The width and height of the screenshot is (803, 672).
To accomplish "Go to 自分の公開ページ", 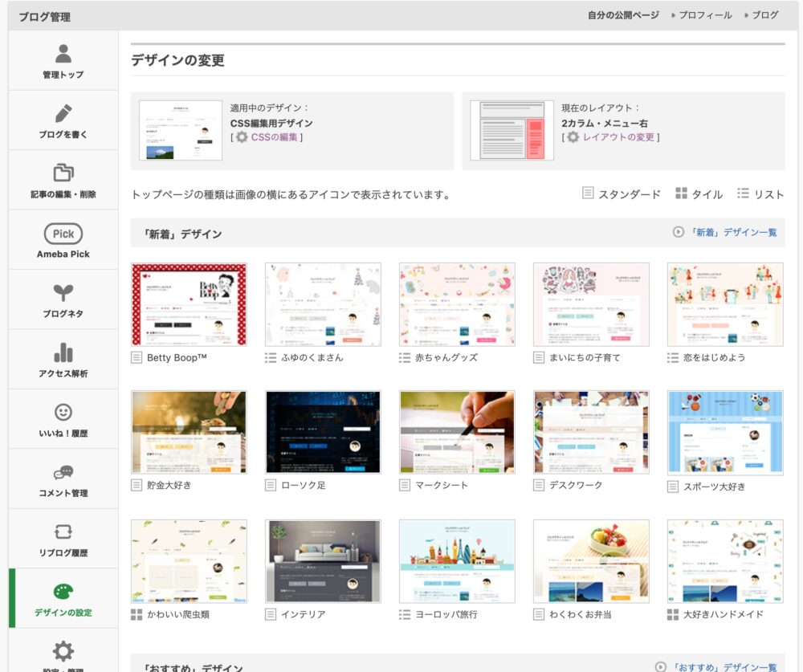I will 623,15.
